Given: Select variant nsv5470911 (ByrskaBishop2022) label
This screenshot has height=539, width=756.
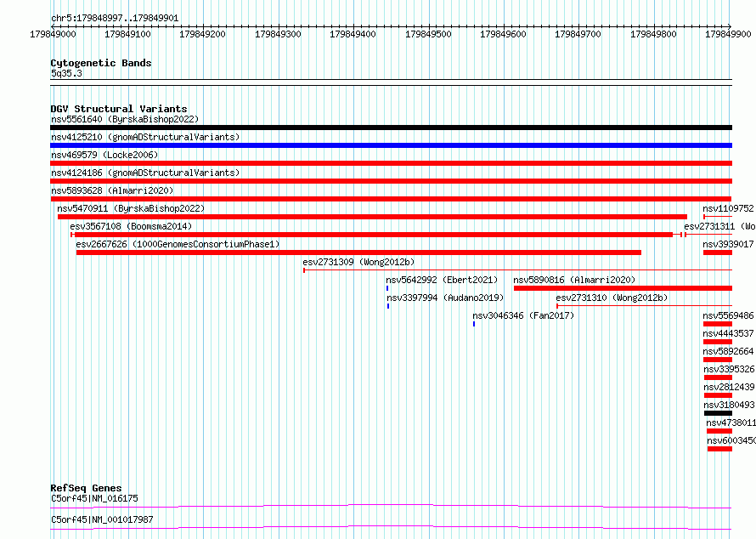Looking at the screenshot, I should pos(131,208).
